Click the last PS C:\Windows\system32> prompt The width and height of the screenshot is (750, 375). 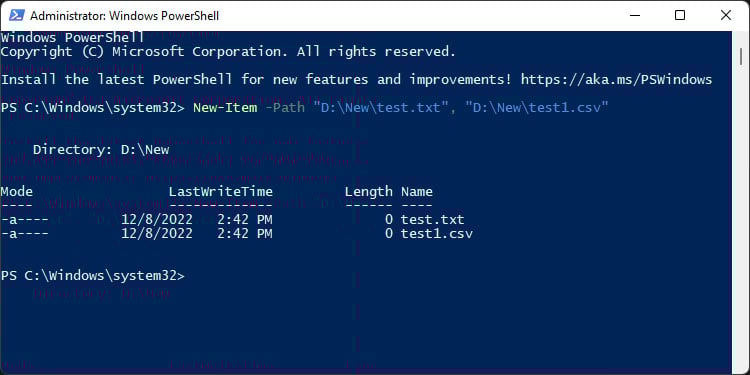click(93, 276)
